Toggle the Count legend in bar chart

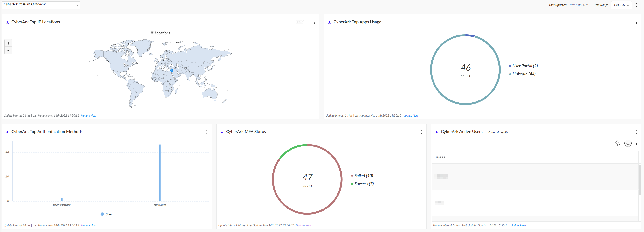107,214
